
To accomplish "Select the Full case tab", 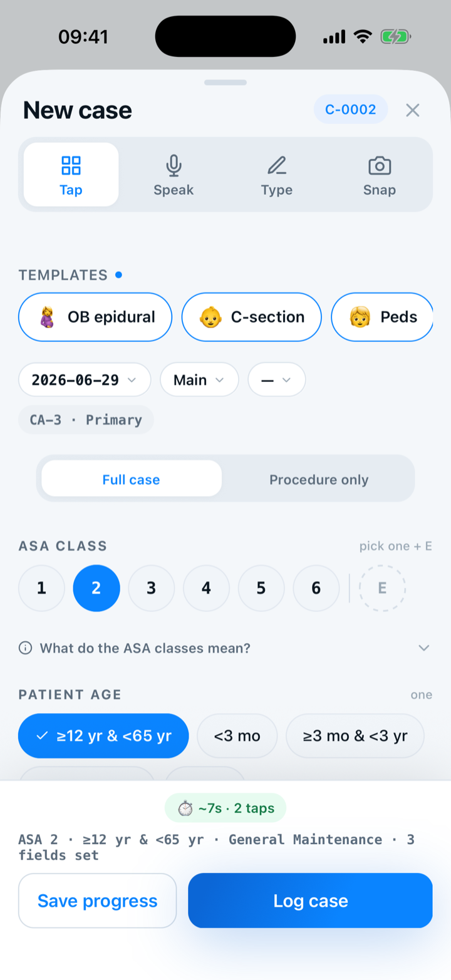I will 132,480.
